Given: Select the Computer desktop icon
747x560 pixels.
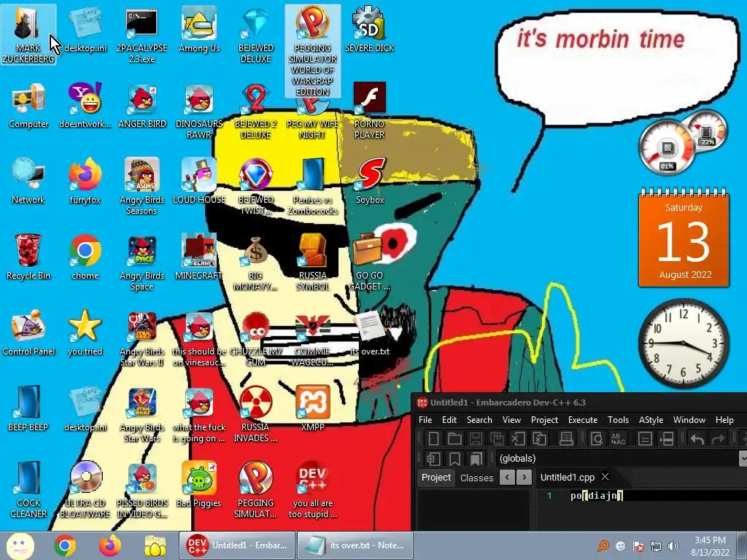Looking at the screenshot, I should click(28, 107).
